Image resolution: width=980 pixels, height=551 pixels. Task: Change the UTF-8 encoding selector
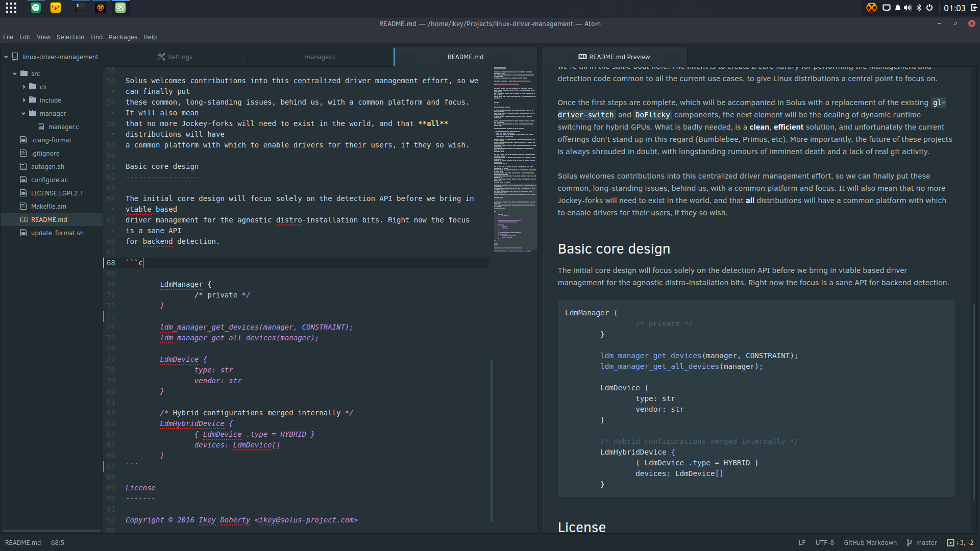point(825,543)
